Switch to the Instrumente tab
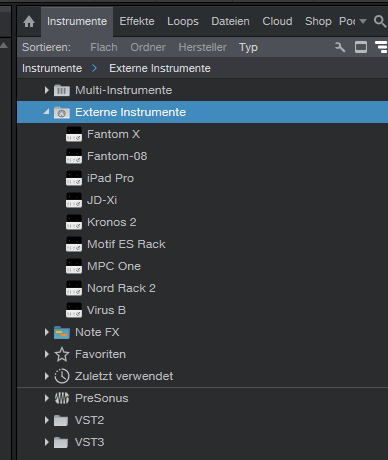This screenshot has height=460, width=388. 77,21
